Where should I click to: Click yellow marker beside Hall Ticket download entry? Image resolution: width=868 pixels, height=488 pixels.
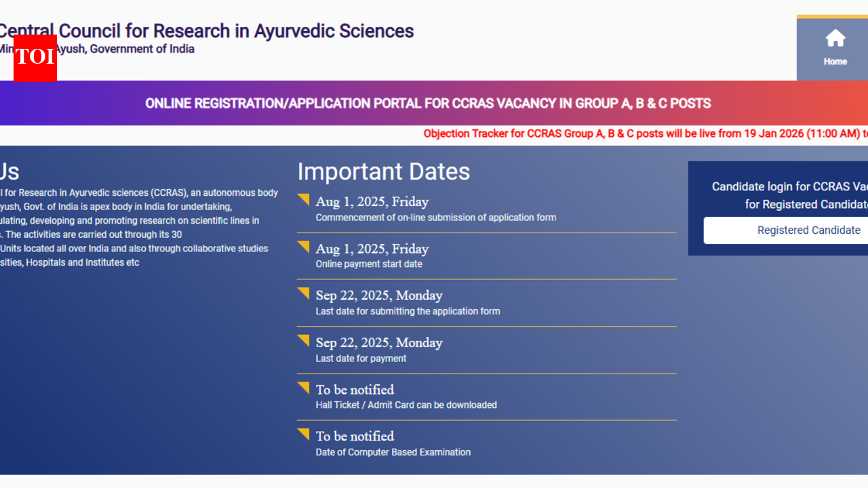(x=304, y=388)
